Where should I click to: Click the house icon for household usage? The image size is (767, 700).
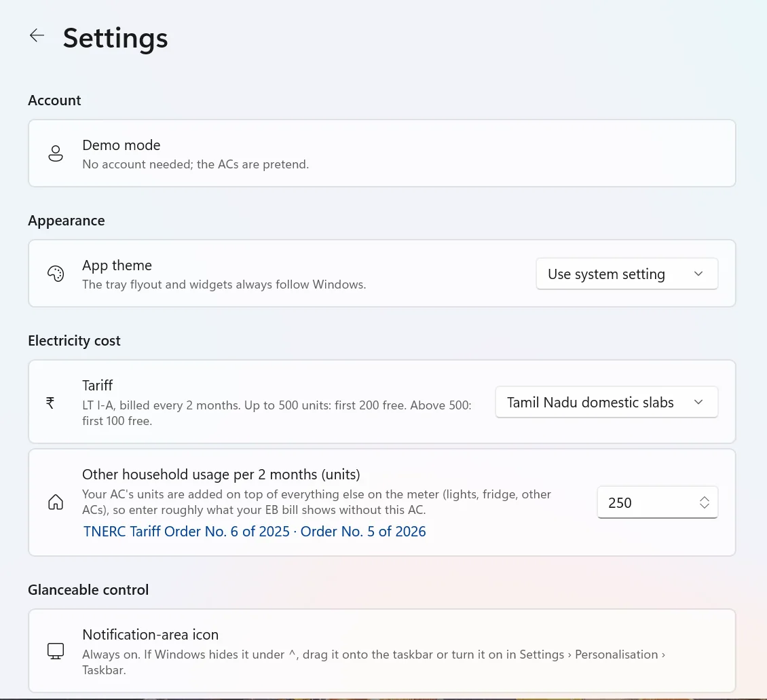[56, 502]
